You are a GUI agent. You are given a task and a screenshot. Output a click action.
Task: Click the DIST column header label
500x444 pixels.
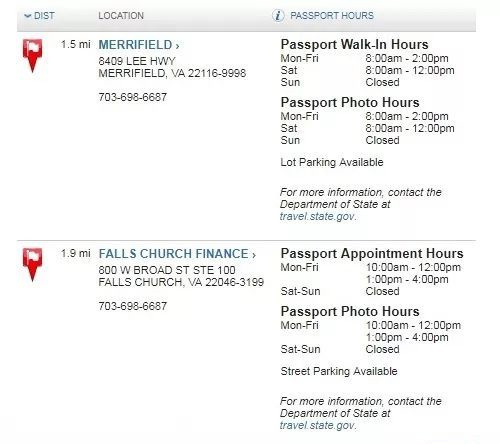click(x=44, y=16)
